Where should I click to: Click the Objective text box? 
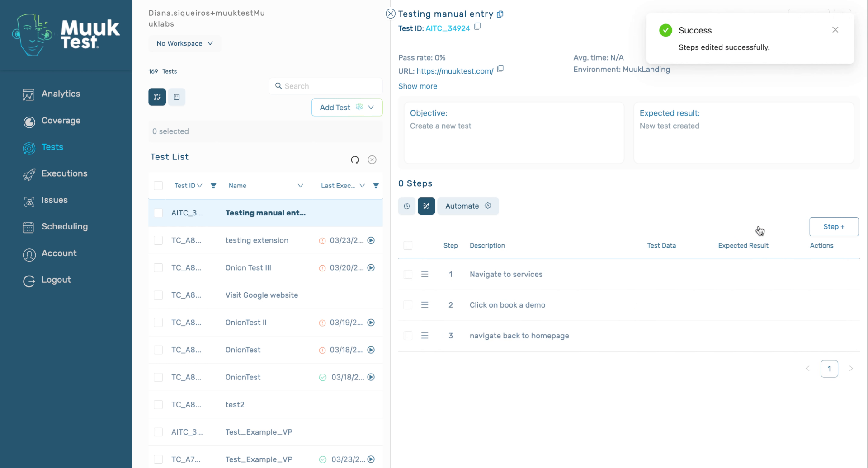click(x=514, y=133)
